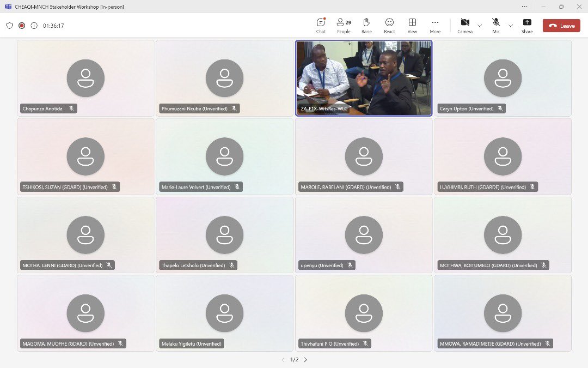Change the View layout
This screenshot has height=368, width=588.
[x=412, y=26]
